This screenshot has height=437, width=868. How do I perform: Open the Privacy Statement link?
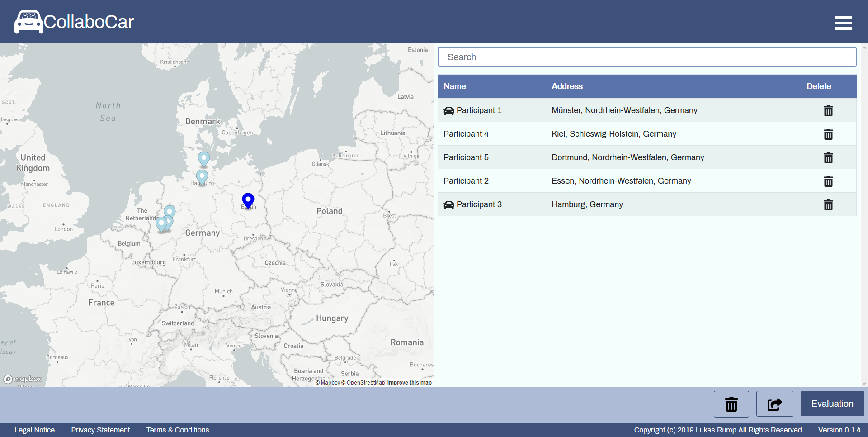(100, 430)
